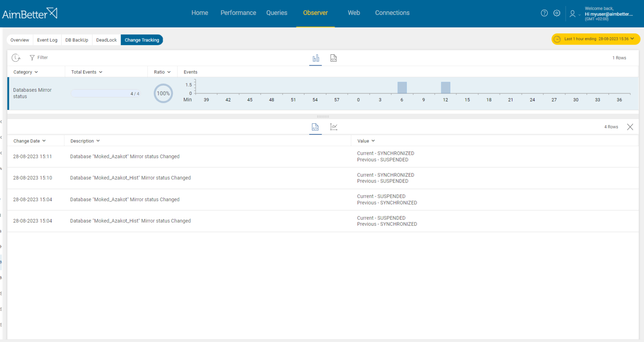Open the help question mark icon
Viewport: 644px width, 342px height.
pyautogui.click(x=544, y=13)
